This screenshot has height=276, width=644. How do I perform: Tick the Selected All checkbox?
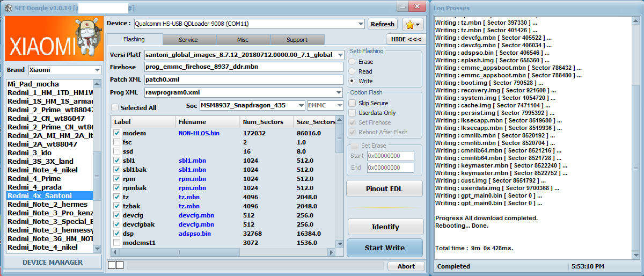[x=114, y=107]
